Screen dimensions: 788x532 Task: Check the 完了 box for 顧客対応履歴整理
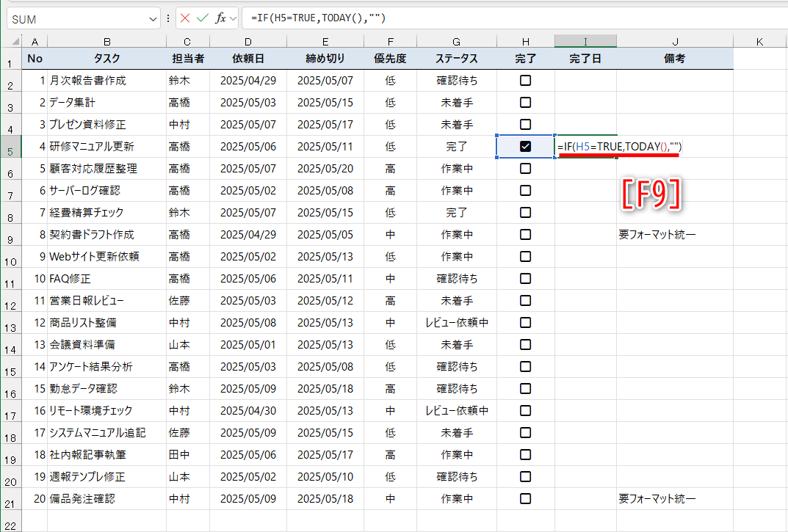pos(525,168)
